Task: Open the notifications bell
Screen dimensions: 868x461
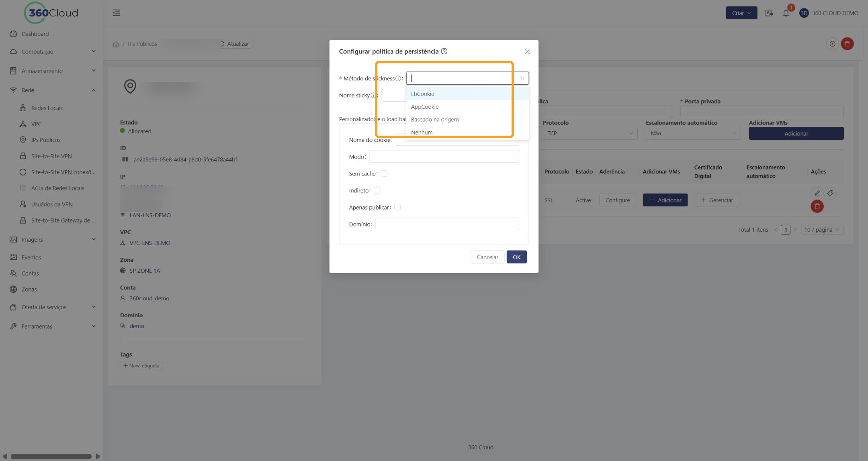Action: 786,13
